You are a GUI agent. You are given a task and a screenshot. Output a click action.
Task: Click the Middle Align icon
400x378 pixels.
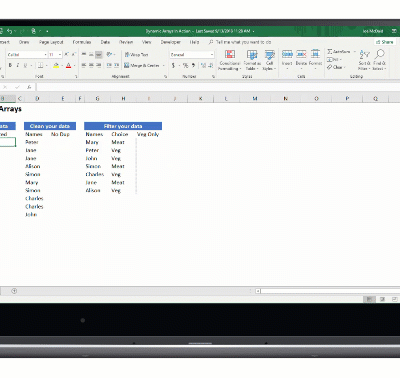pyautogui.click(x=91, y=54)
